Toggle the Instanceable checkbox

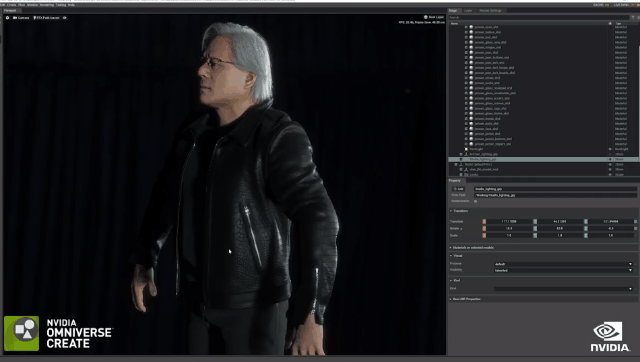click(x=476, y=201)
